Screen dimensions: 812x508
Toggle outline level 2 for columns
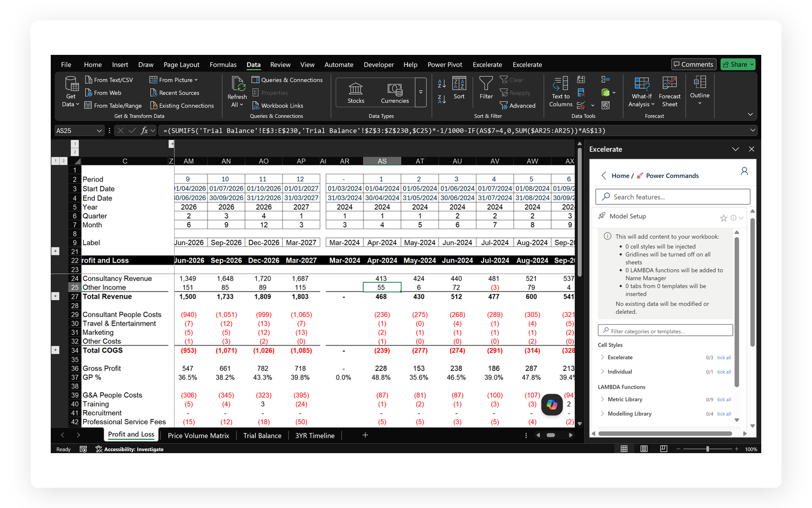tap(75, 152)
